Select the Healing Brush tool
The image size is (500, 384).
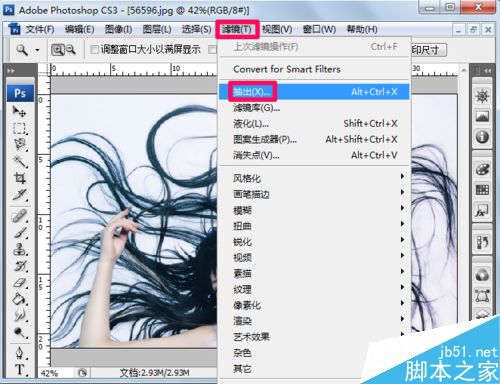[19, 216]
